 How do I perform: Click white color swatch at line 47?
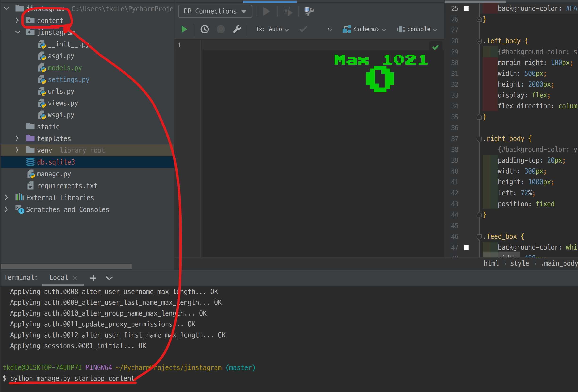(x=466, y=247)
